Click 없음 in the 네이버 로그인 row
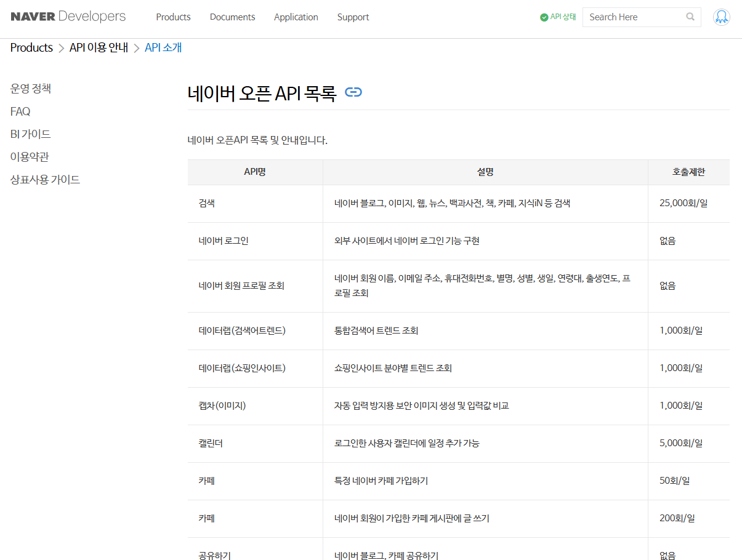Viewport: 742px width, 560px height. pyautogui.click(x=667, y=241)
